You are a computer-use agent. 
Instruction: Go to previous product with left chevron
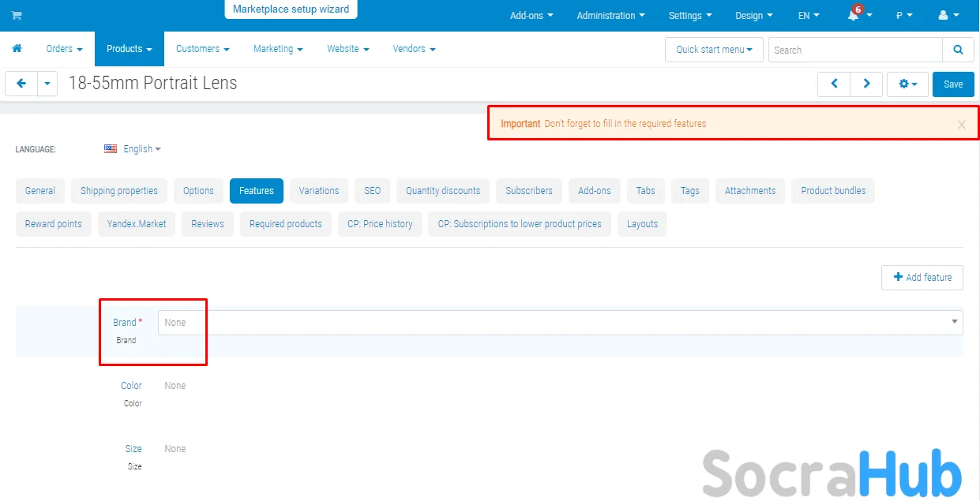834,84
